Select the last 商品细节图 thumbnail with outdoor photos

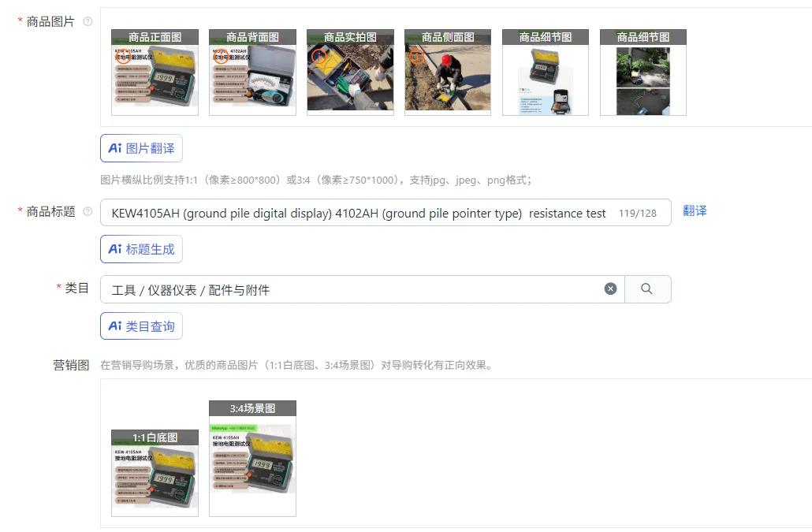coord(643,73)
